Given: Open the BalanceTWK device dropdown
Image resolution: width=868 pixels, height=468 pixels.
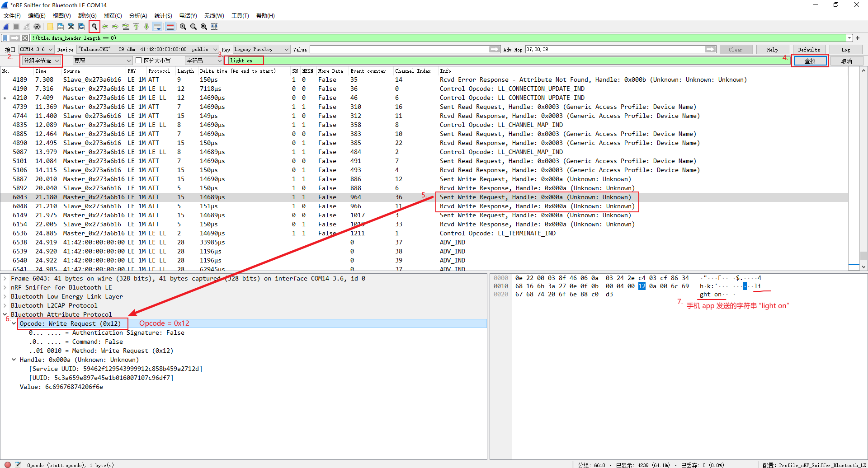Looking at the screenshot, I should pyautogui.click(x=148, y=49).
